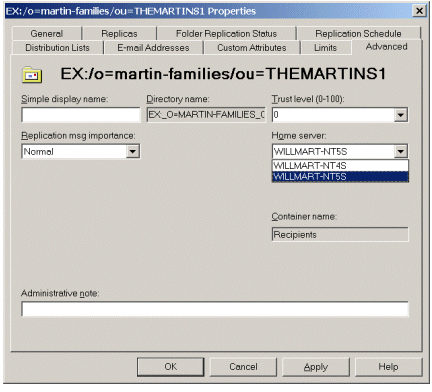This screenshot has width=432, height=392.
Task: Click the EX:/o=martin-families heading text
Action: [223, 74]
